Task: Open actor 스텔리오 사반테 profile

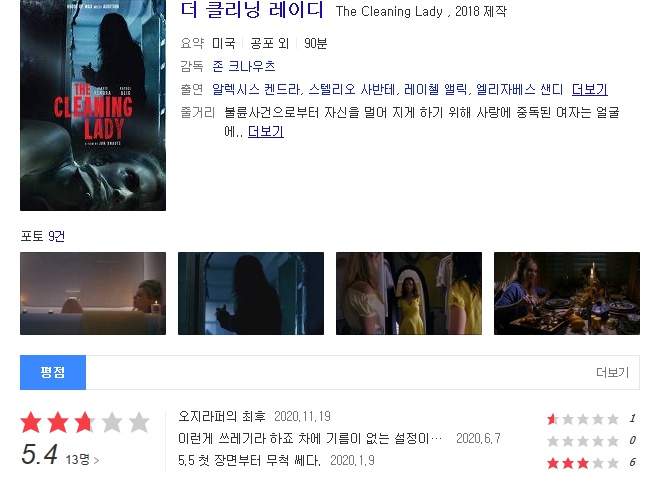Action: click(x=352, y=90)
